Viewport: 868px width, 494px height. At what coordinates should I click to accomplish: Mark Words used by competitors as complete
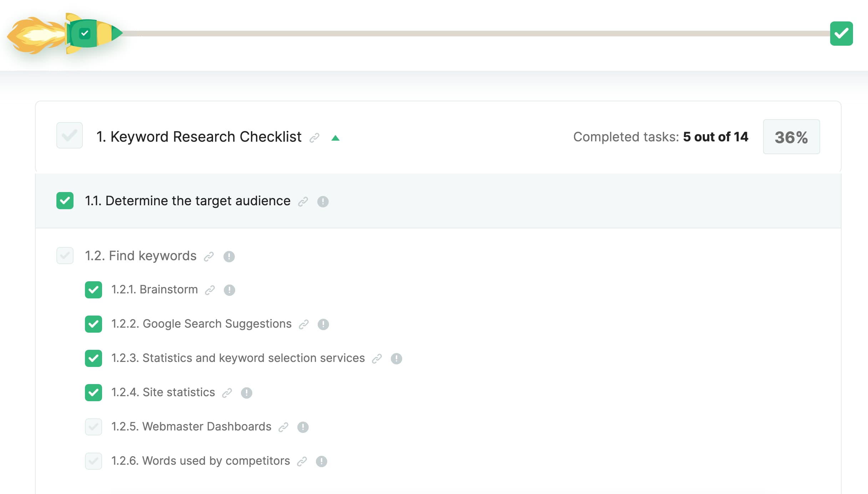(x=93, y=461)
